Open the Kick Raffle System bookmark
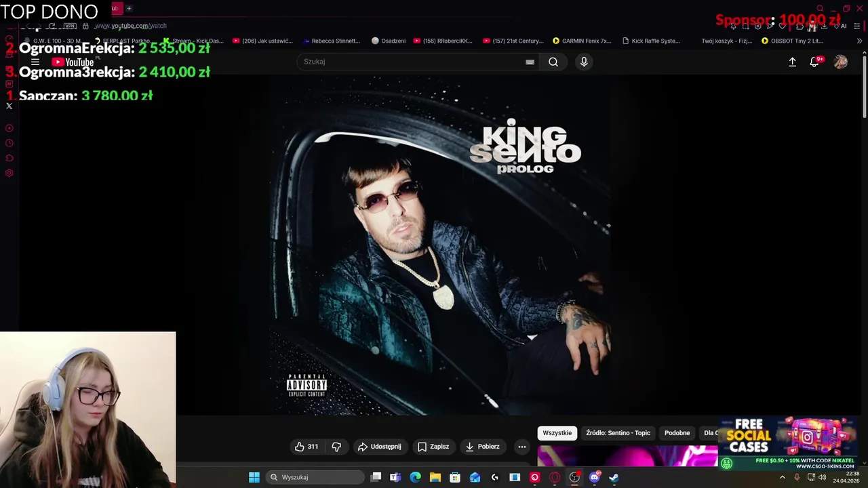 point(651,41)
